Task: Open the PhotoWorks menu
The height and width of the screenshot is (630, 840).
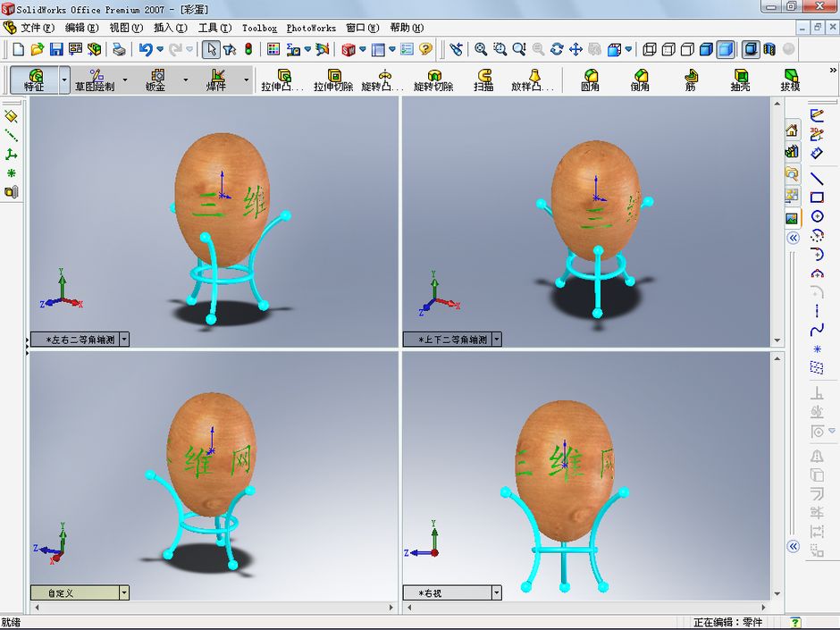Action: (311, 28)
